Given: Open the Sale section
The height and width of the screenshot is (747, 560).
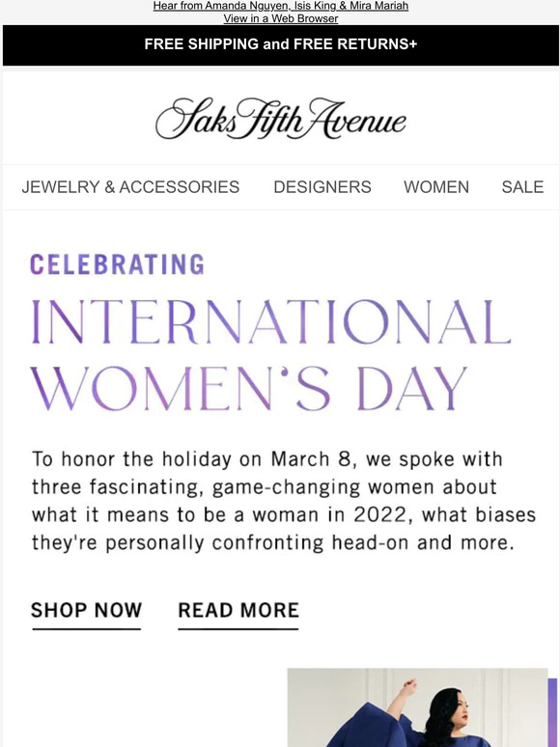Looking at the screenshot, I should (x=522, y=187).
